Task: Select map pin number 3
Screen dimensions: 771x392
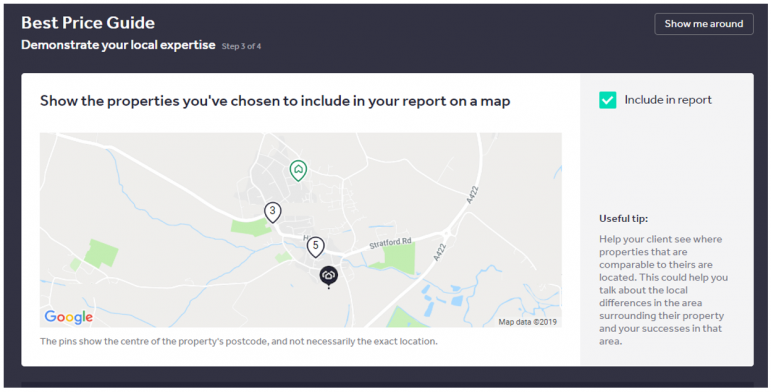Action: coord(273,212)
